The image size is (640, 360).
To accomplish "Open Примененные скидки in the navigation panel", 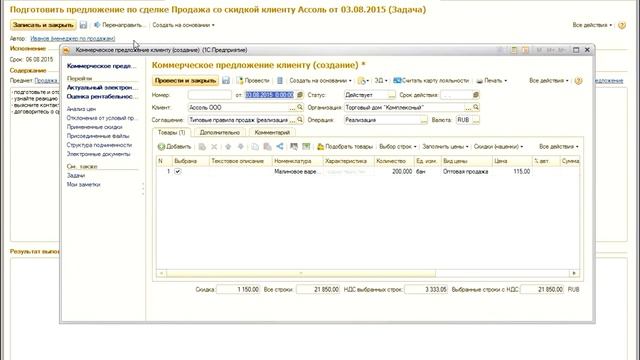I will pyautogui.click(x=94, y=127).
